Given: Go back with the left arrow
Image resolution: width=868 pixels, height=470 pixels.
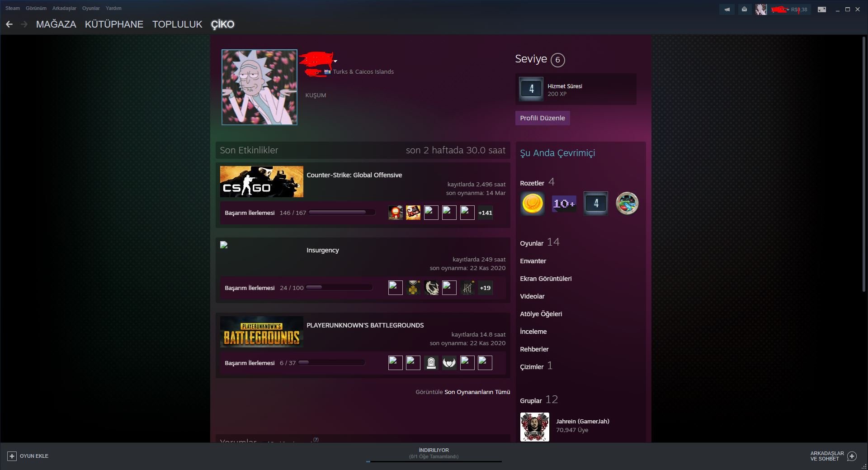Looking at the screenshot, I should click(9, 24).
